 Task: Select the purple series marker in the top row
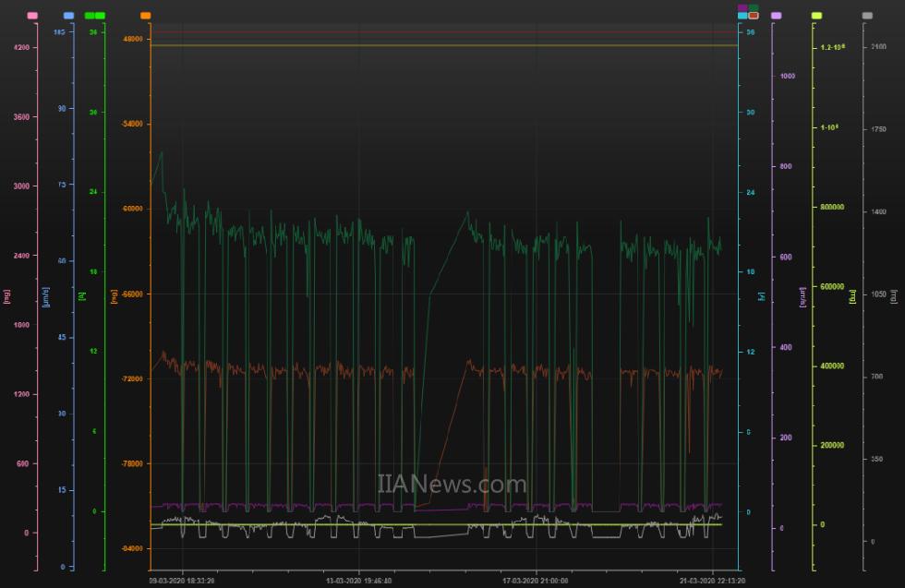[x=742, y=8]
